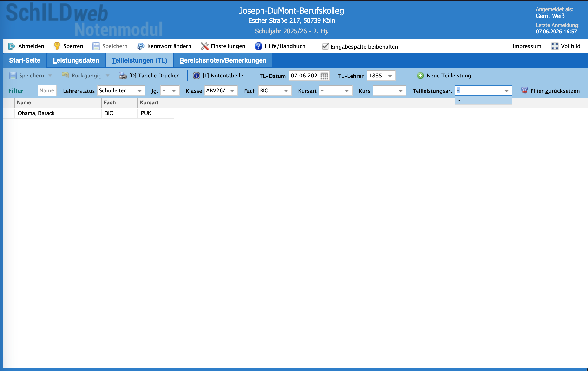Click the Hilfe/Handbuch label
588x371 pixels.
pos(285,46)
